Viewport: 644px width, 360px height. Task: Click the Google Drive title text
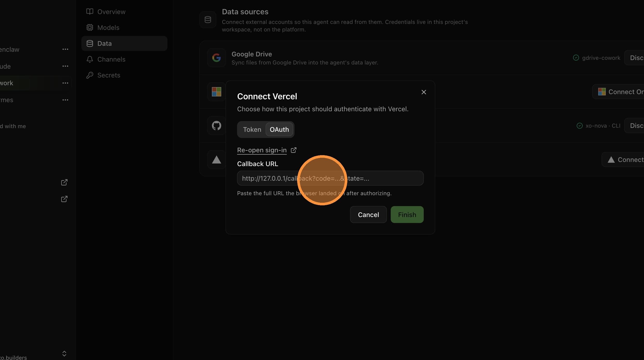coord(252,54)
